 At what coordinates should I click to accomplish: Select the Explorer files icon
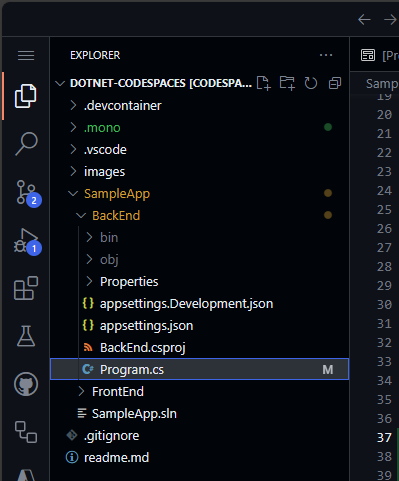pyautogui.click(x=26, y=96)
